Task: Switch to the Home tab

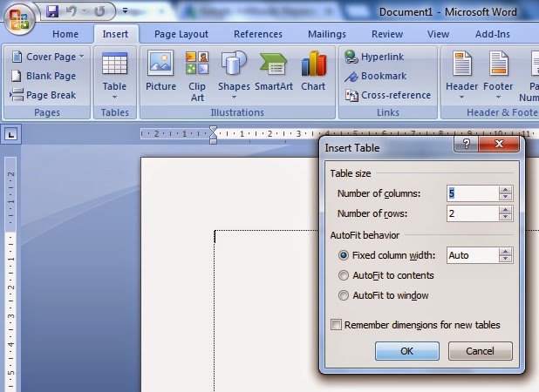Action: coord(65,34)
